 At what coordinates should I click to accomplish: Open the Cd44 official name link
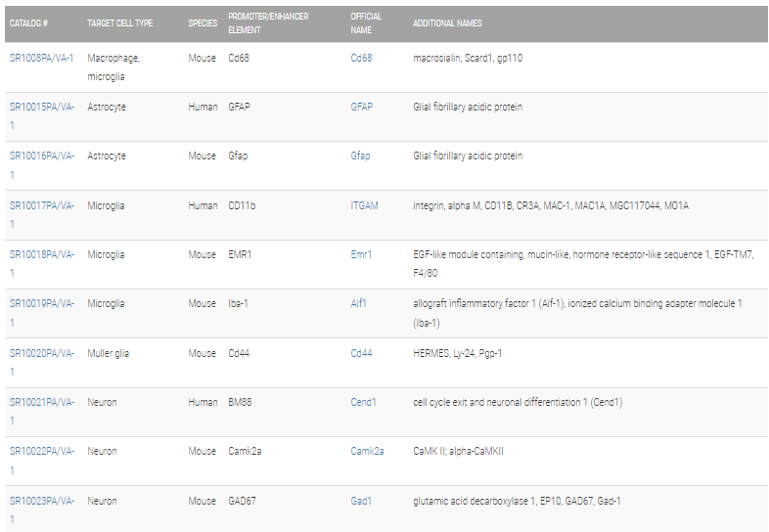pos(361,353)
